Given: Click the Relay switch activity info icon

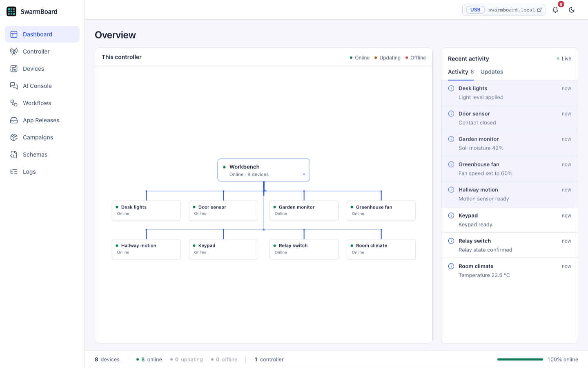Looking at the screenshot, I should (x=451, y=241).
